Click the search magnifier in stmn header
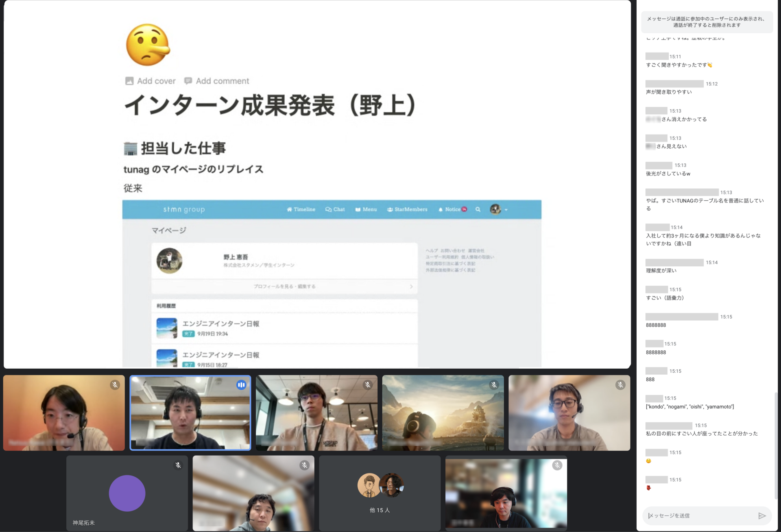Screen dimensions: 781x532 [x=478, y=209]
